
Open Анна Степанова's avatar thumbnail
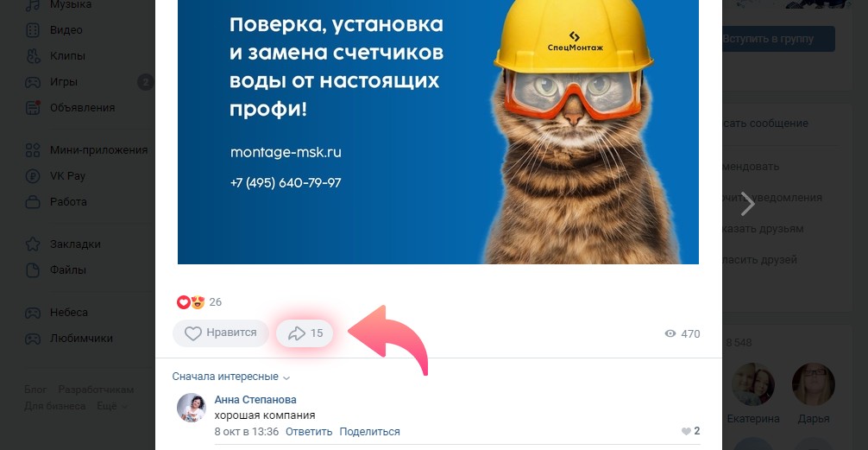191,408
